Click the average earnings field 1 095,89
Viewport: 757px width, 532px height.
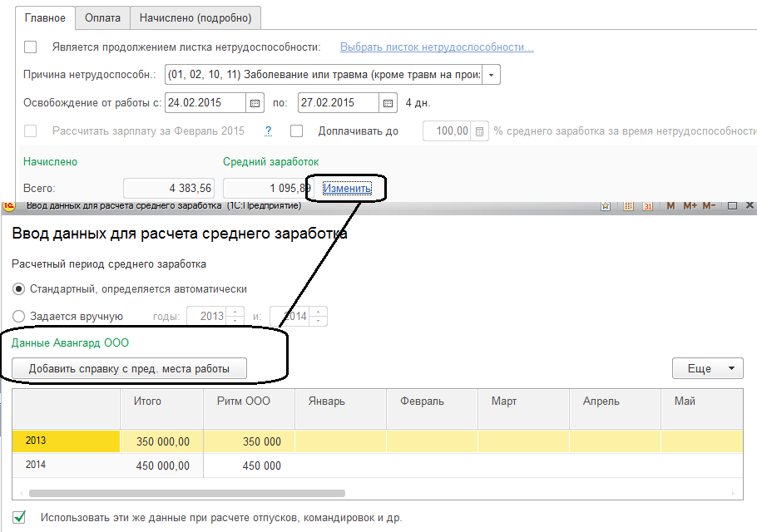pos(268,188)
